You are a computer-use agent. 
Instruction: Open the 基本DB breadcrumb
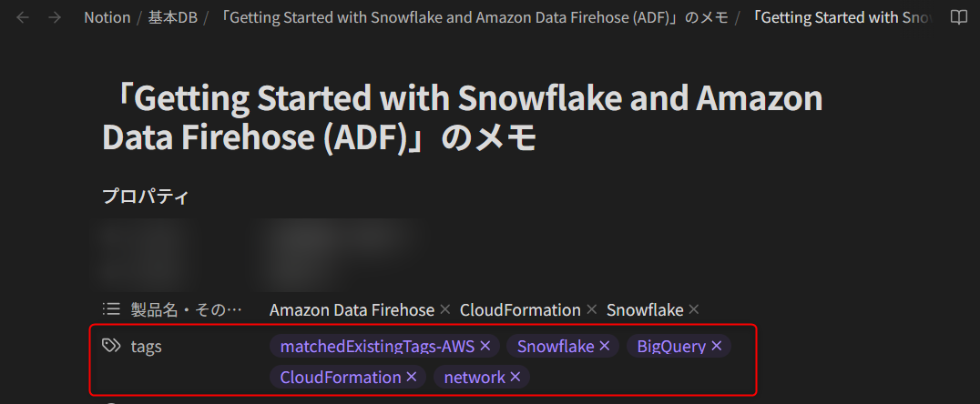(173, 17)
